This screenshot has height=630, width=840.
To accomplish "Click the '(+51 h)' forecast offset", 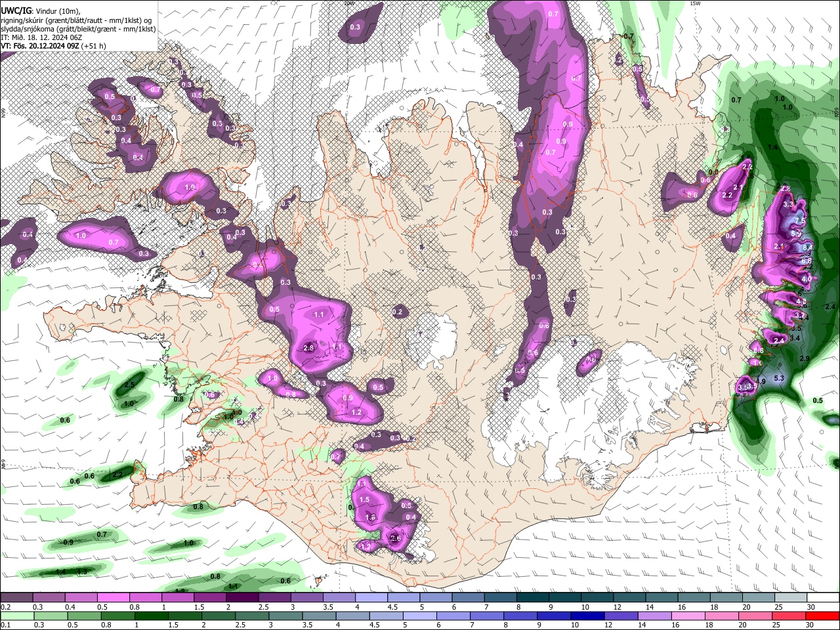I will tap(94, 46).
